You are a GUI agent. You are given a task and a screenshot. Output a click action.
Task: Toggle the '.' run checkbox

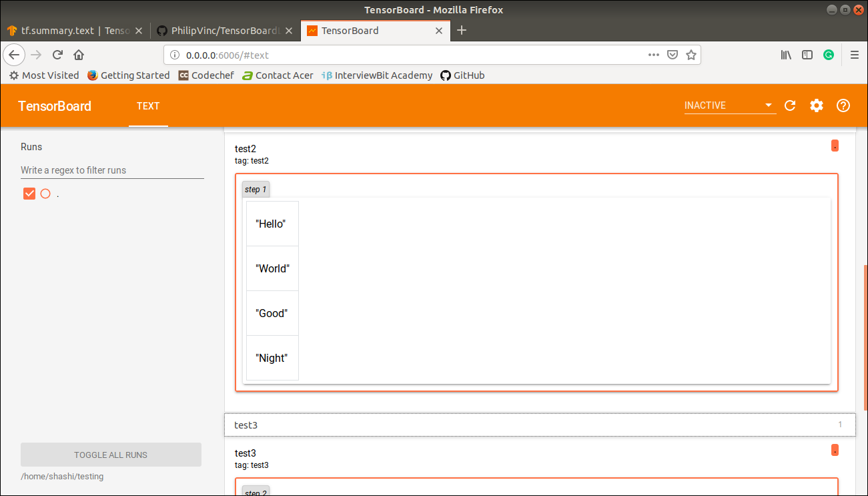pos(29,194)
